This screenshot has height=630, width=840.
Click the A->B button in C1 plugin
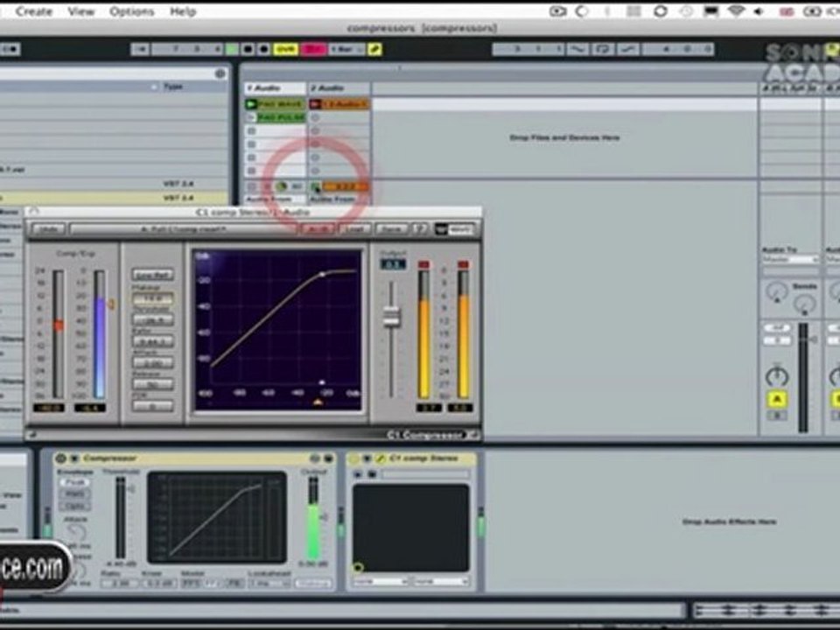pos(318,229)
